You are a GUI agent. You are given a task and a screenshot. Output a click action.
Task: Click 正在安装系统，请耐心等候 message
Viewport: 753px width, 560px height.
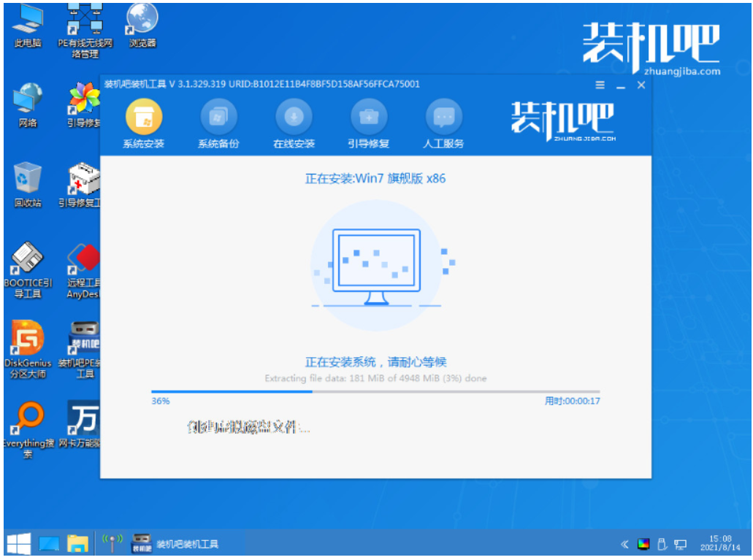coord(375,362)
